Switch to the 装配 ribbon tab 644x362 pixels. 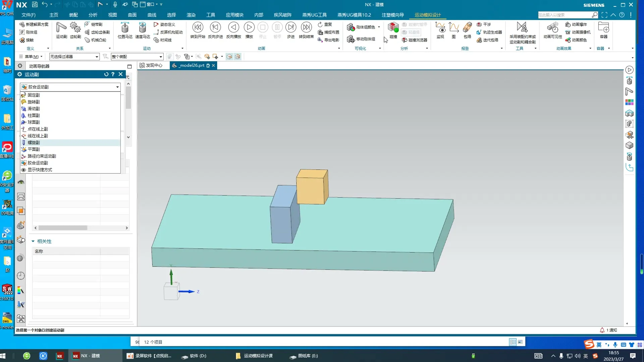tap(73, 15)
